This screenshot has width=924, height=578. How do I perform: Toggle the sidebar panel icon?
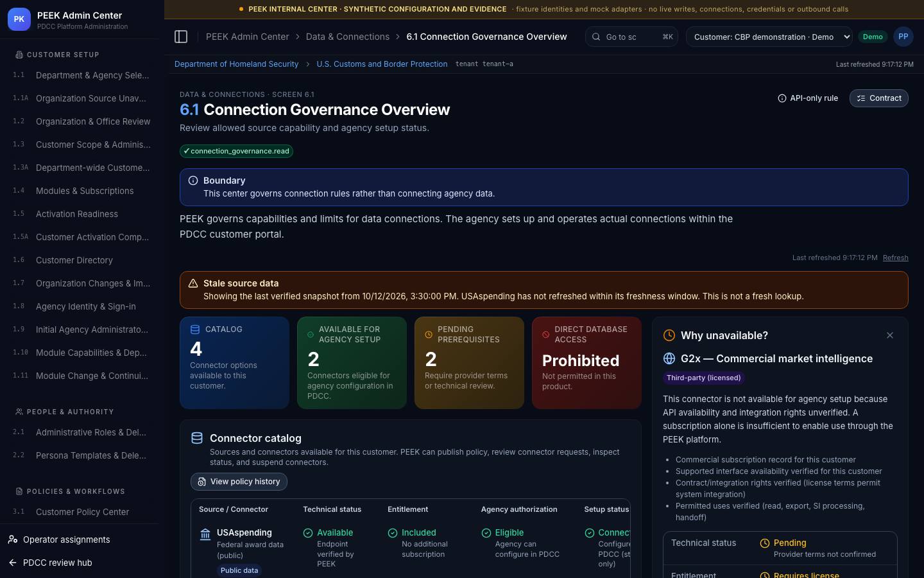181,37
